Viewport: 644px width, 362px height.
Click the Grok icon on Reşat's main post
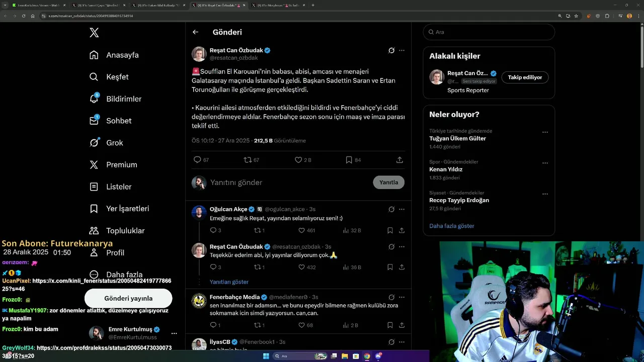pyautogui.click(x=391, y=50)
